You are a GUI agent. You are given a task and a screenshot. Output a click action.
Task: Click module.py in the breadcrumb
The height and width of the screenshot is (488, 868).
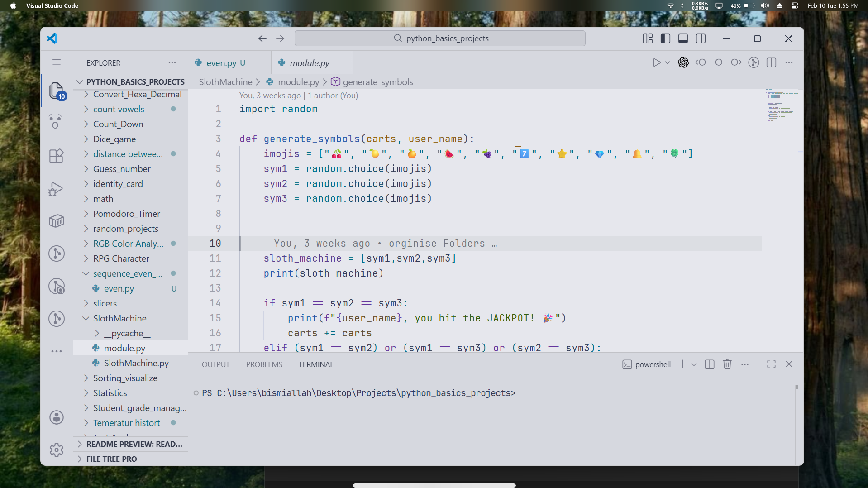[298, 82]
